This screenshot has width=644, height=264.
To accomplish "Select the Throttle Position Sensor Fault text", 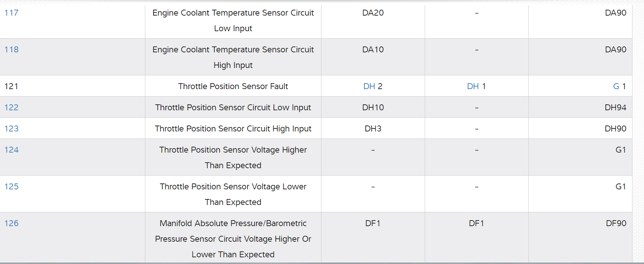I will pyautogui.click(x=233, y=87).
